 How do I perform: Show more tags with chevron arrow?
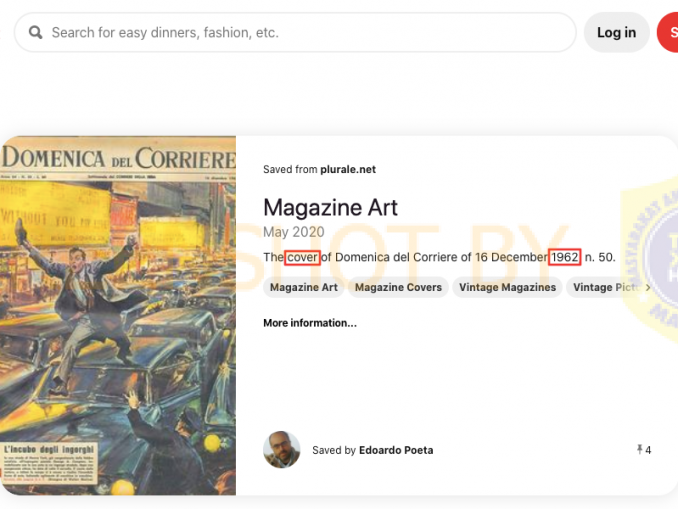648,287
